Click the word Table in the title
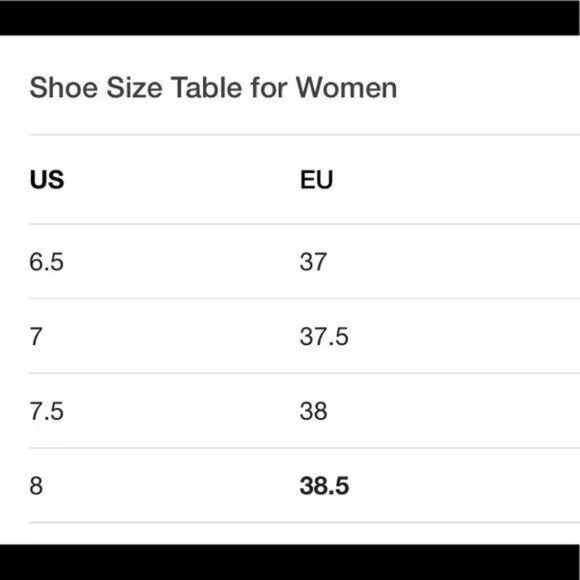 206,88
